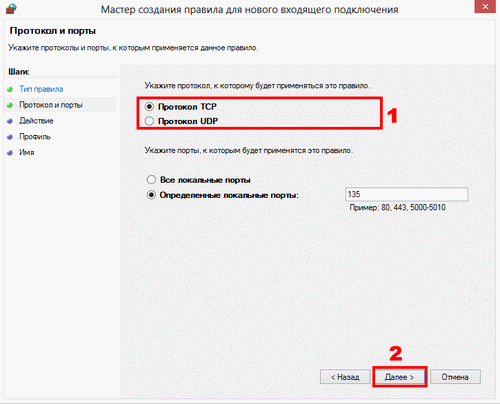
Task: Click blue bullet beside Действие step
Action: [10, 121]
